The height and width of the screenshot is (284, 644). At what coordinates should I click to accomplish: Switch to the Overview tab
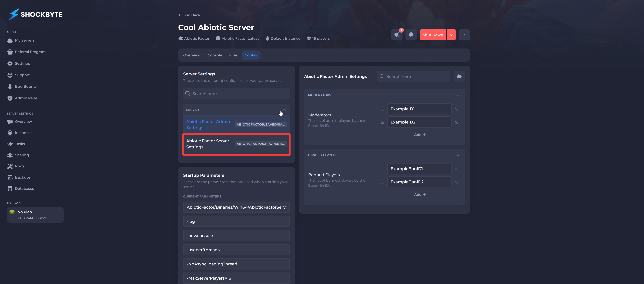click(x=192, y=55)
